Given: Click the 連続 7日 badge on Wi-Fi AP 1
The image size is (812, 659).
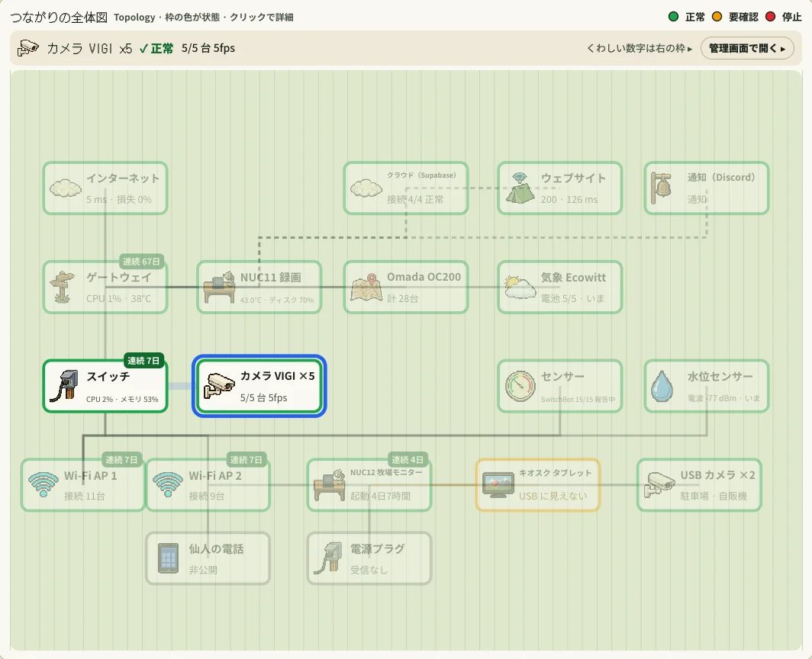Looking at the screenshot, I should [x=121, y=460].
